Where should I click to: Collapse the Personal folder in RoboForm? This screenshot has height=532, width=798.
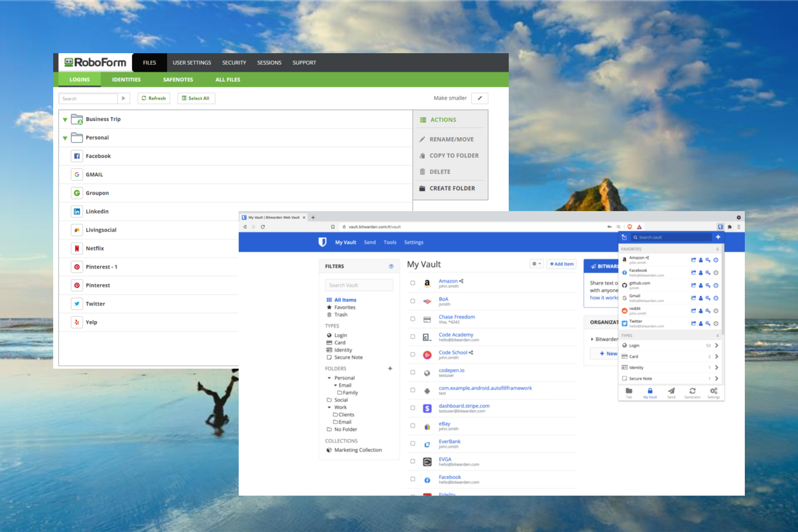pos(65,138)
